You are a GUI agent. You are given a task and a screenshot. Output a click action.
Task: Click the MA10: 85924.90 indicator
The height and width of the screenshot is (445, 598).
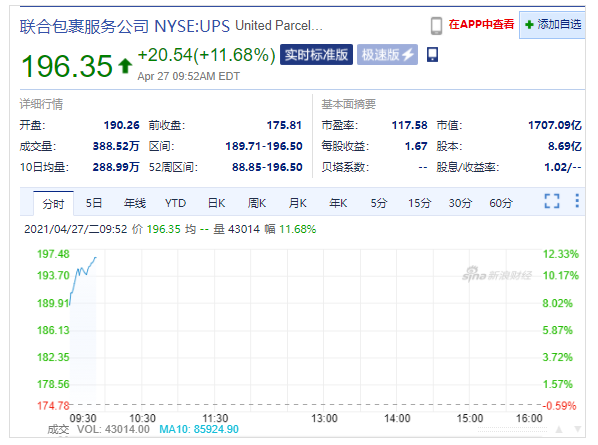click(x=199, y=429)
